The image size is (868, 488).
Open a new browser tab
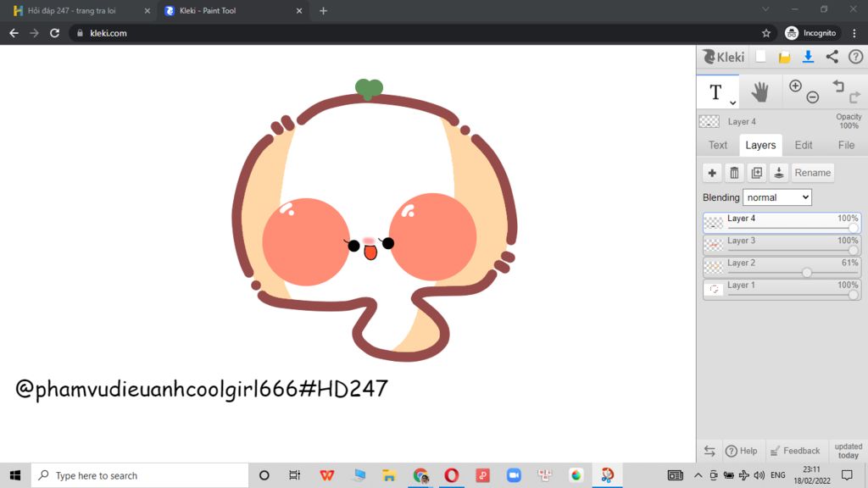[323, 10]
